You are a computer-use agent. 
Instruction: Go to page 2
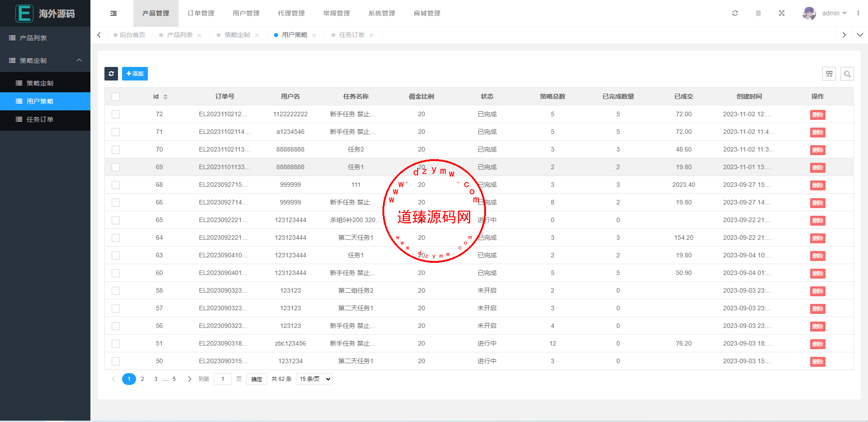[142, 379]
